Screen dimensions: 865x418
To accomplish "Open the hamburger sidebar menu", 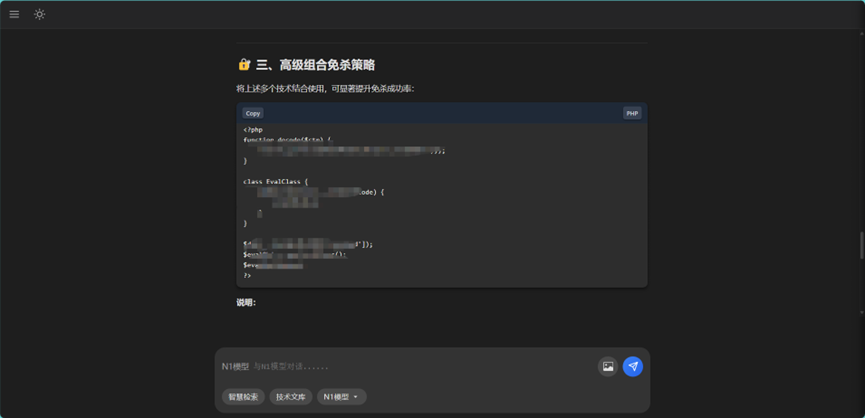I will 14,14.
